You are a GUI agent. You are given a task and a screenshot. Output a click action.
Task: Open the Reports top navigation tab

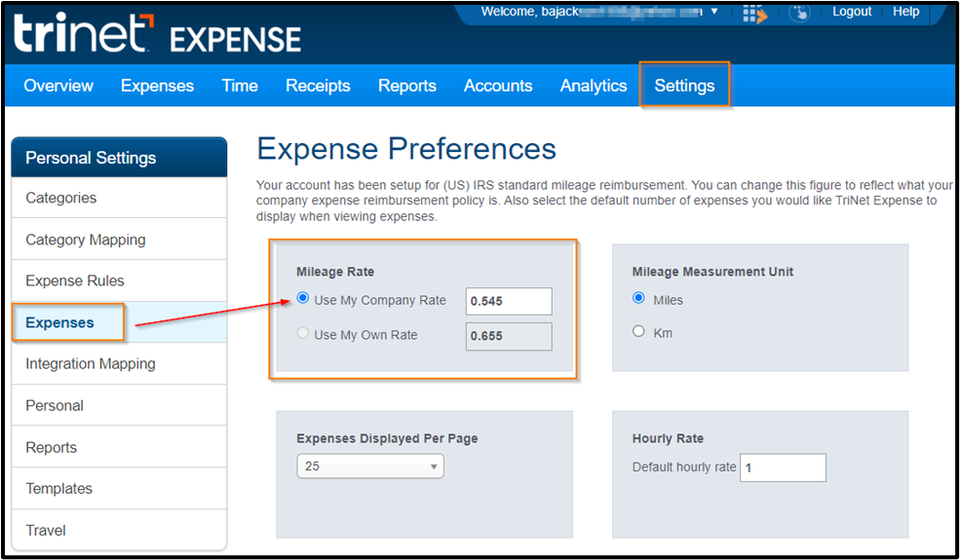[x=407, y=86]
